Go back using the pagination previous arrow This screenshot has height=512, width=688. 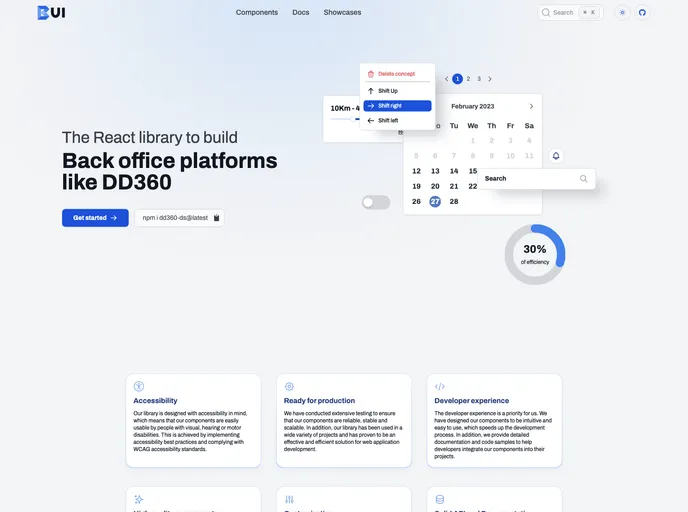(446, 79)
